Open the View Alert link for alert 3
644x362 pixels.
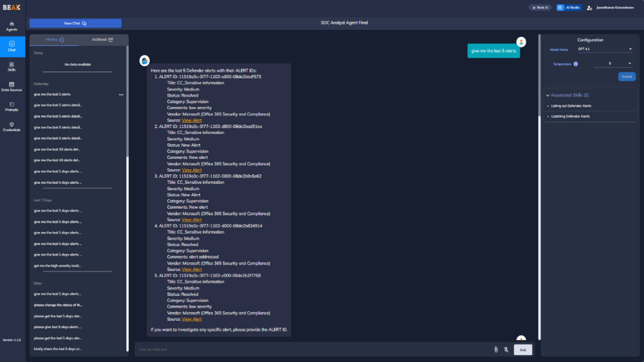[192, 220]
